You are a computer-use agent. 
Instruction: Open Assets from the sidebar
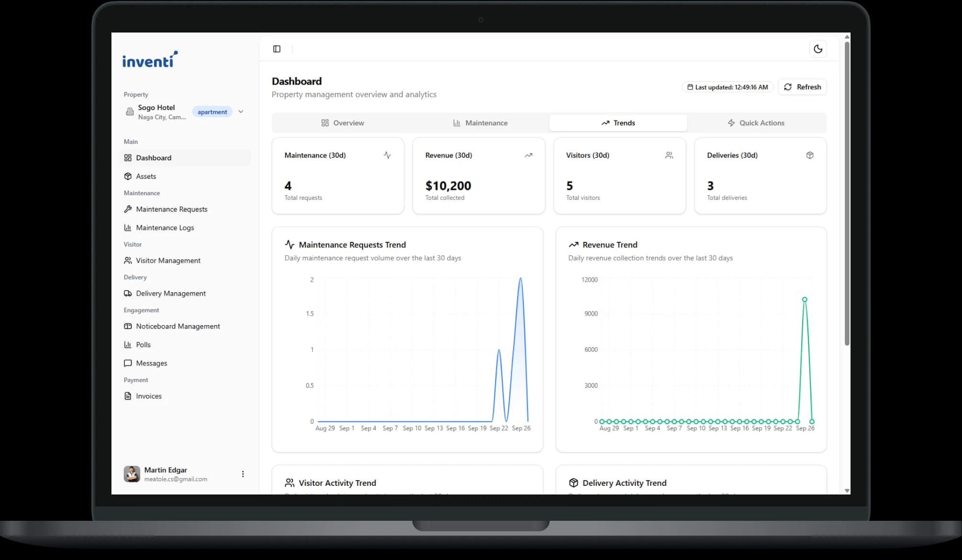click(146, 176)
